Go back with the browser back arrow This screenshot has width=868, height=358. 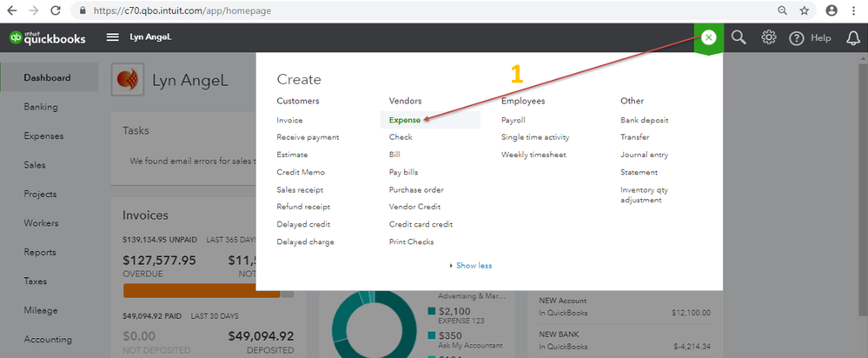pyautogui.click(x=11, y=10)
